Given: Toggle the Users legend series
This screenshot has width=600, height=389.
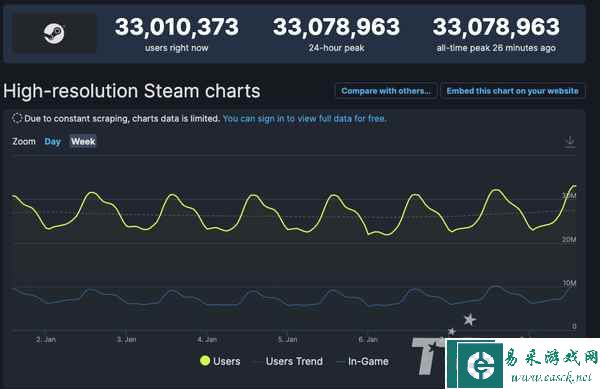Looking at the screenshot, I should click(220, 361).
